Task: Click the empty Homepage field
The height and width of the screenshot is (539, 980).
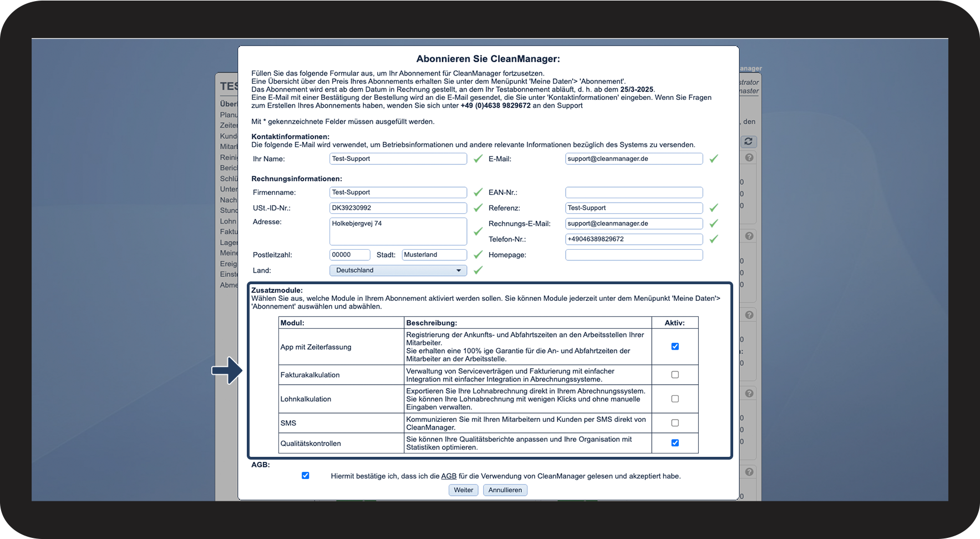Action: (634, 255)
